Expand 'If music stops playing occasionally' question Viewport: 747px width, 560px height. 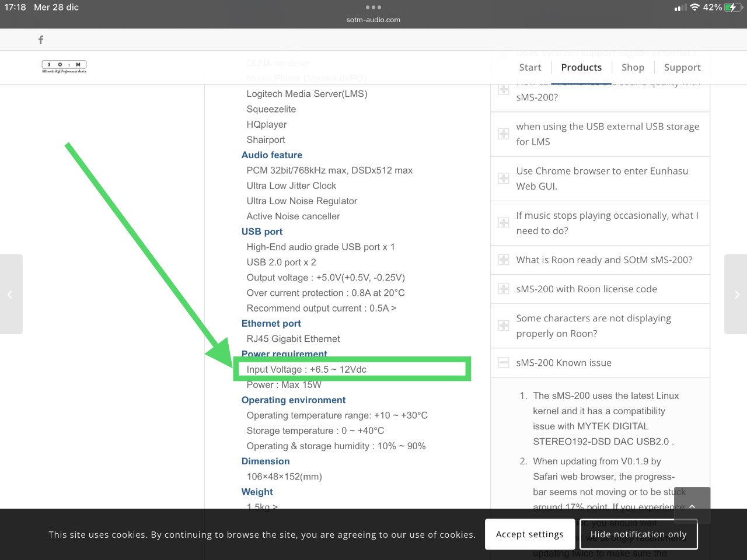[601, 223]
